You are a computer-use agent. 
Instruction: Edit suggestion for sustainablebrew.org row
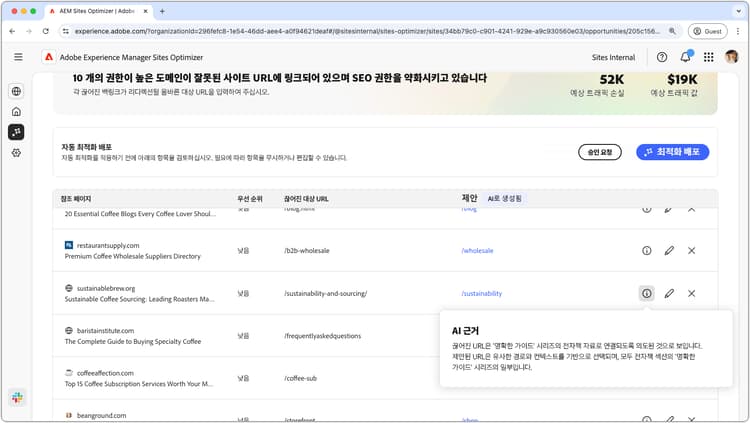[x=669, y=293]
